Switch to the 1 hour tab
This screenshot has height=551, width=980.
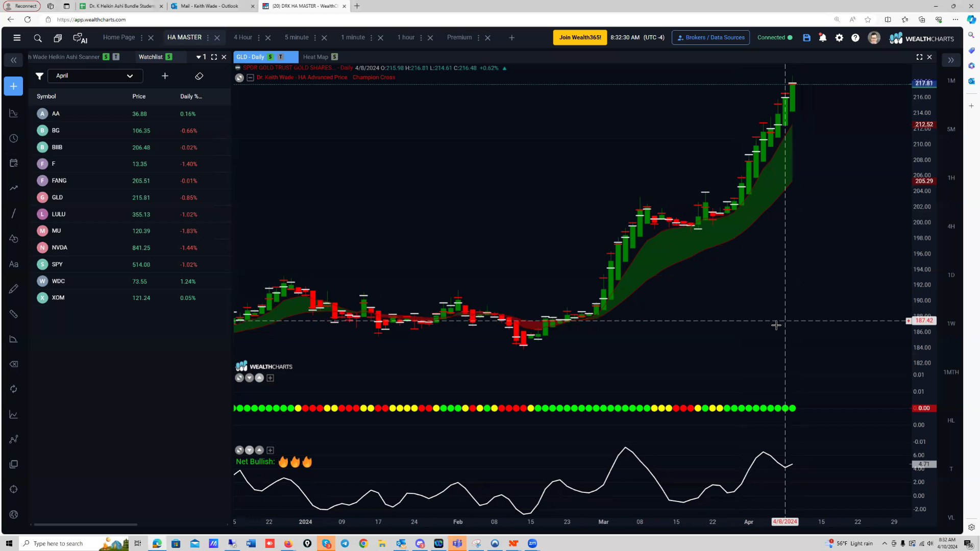(406, 37)
